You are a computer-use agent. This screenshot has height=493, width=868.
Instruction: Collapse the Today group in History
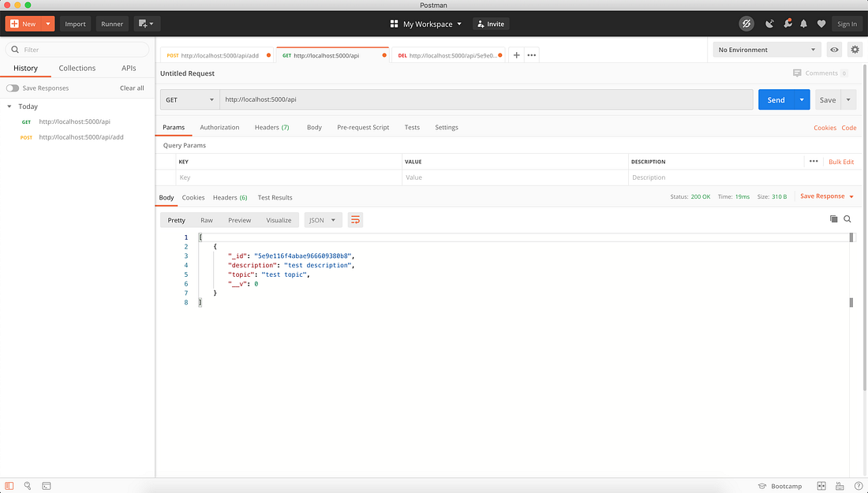(9, 106)
